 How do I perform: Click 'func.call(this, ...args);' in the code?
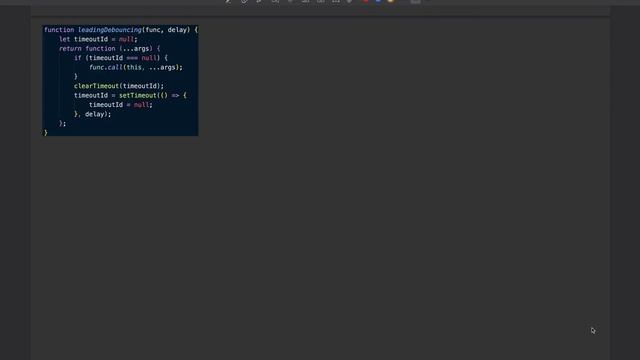coord(136,67)
